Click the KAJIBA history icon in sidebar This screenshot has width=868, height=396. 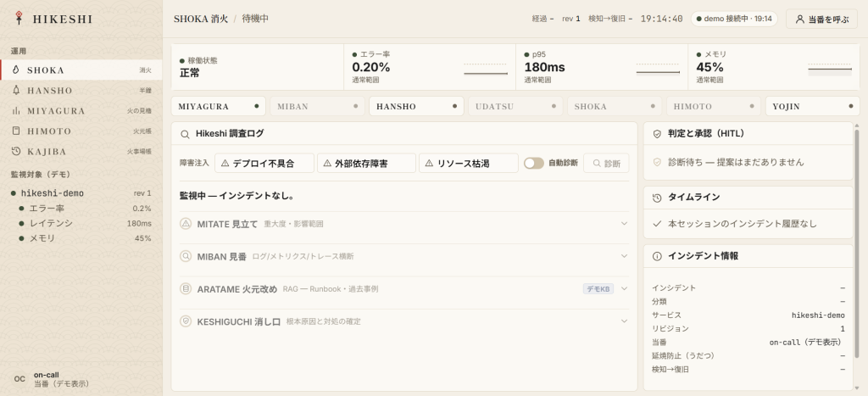(x=15, y=151)
